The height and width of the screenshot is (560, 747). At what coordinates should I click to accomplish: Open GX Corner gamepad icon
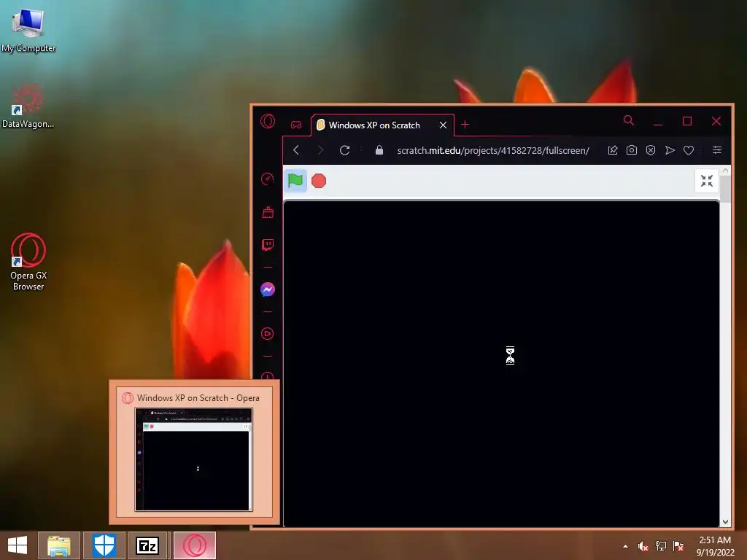coord(296,125)
